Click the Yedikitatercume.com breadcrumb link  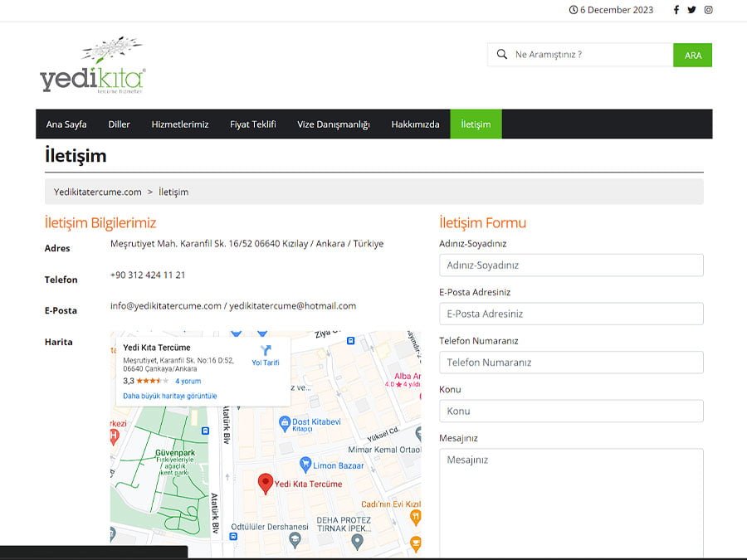[x=98, y=192]
